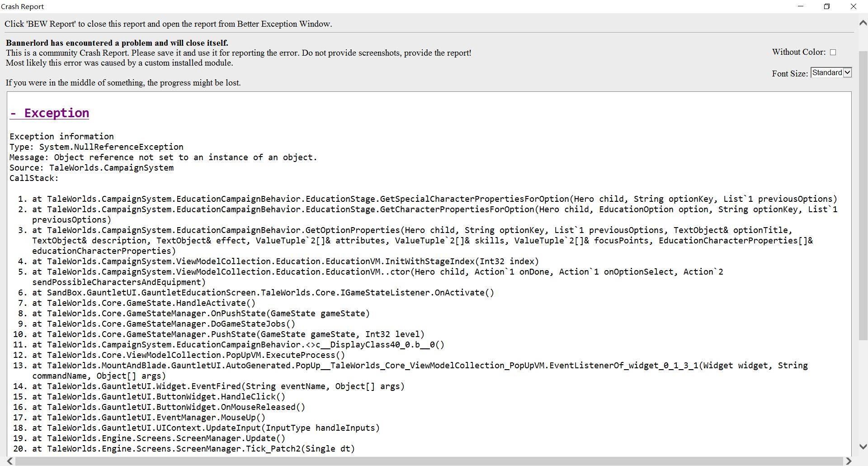This screenshot has height=466, width=868.
Task: Click the vertical scrollbar down arrow
Action: [x=863, y=447]
